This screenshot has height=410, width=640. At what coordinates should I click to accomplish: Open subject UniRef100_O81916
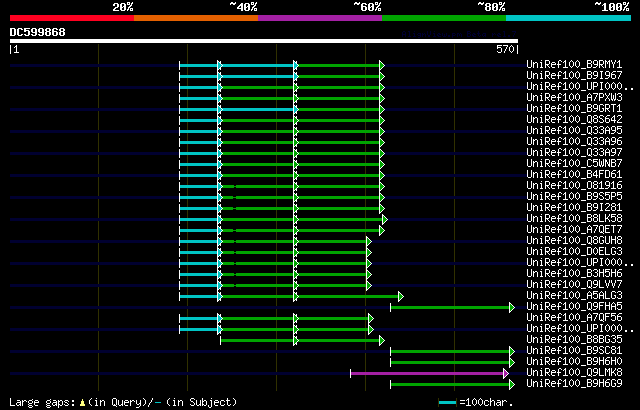[x=574, y=186]
